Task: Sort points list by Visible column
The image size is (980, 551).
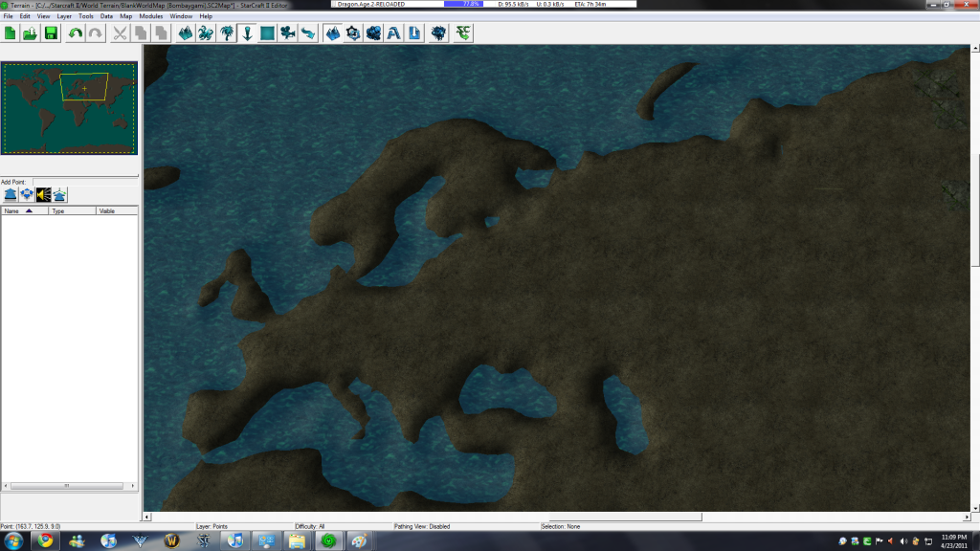Action: [x=117, y=211]
